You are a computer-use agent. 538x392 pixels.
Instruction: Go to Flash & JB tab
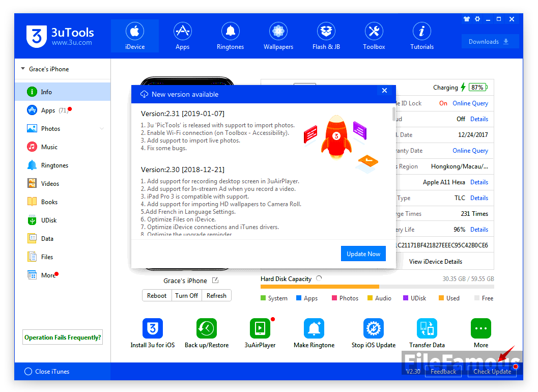(326, 36)
